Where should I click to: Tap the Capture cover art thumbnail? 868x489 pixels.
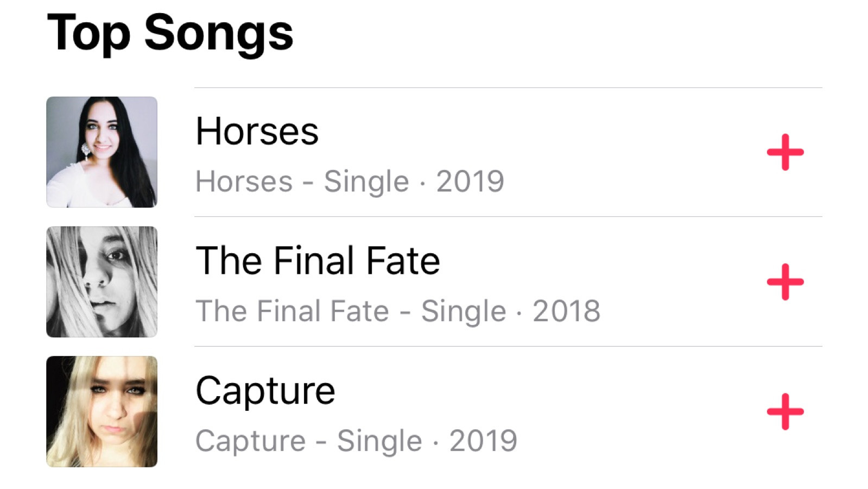tap(102, 411)
